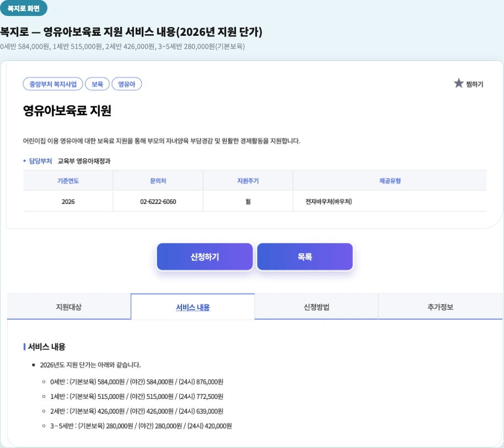Click the description starting 어린이집 이용 영유아에

162,141
